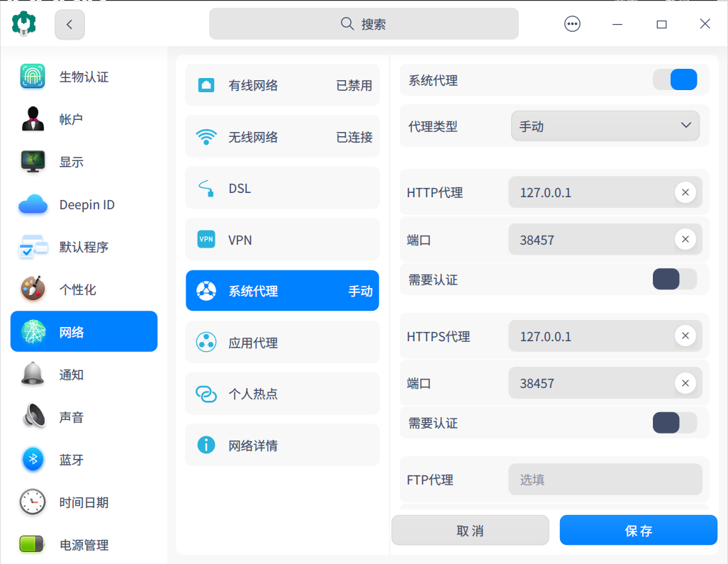The image size is (728, 564).
Task: Open Deepin ID cloud icon
Action: point(33,204)
